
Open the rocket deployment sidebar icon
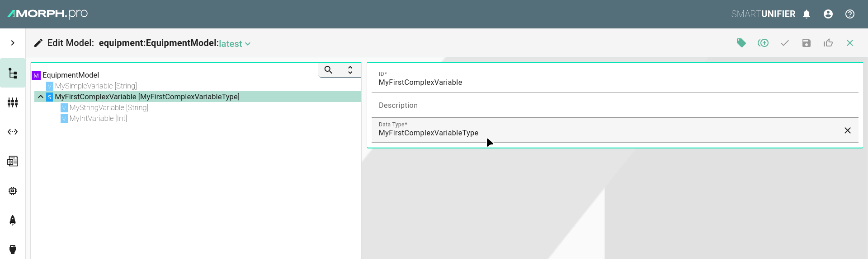(x=13, y=220)
